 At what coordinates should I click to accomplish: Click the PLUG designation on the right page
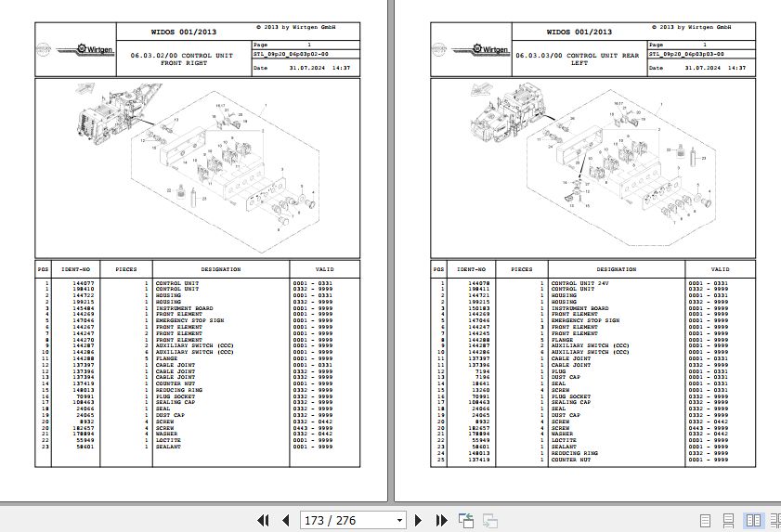(558, 371)
